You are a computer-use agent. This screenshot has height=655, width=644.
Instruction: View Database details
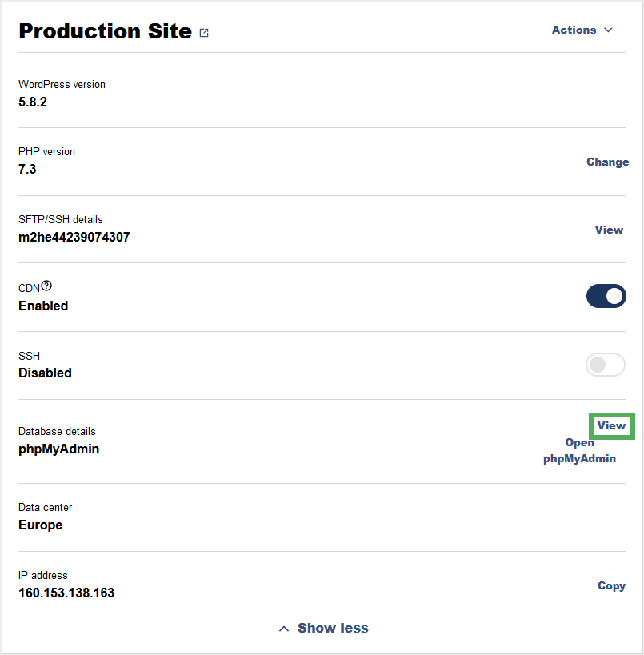pos(611,425)
